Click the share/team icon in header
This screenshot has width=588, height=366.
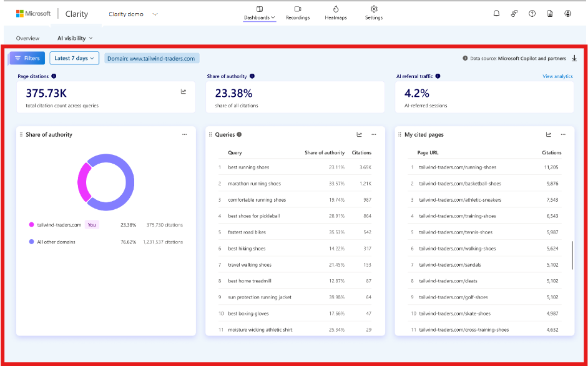(514, 14)
